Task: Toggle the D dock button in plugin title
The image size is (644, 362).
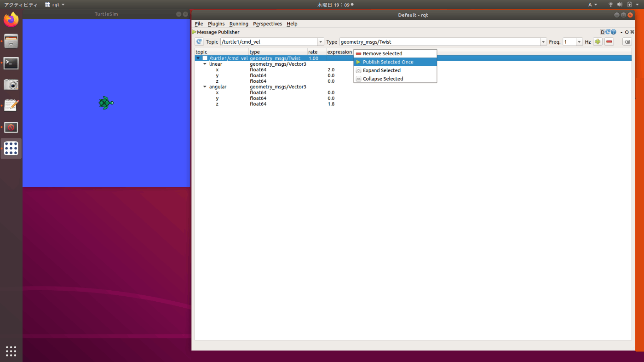Action: tap(603, 32)
